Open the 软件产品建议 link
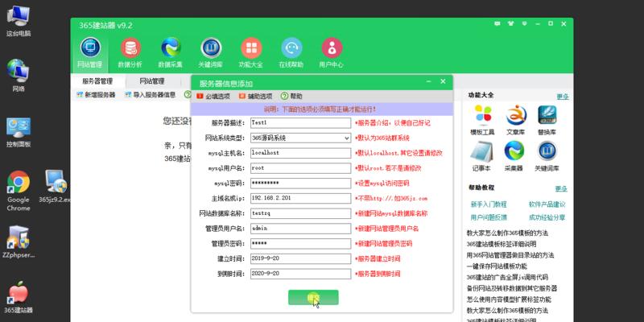Screen dimensions: 644x322 point(547,204)
